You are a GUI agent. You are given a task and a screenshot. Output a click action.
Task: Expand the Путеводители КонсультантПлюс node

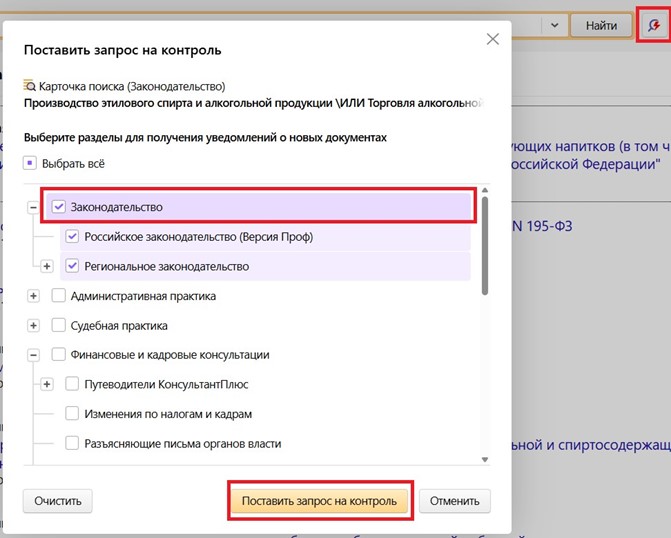pyautogui.click(x=47, y=384)
